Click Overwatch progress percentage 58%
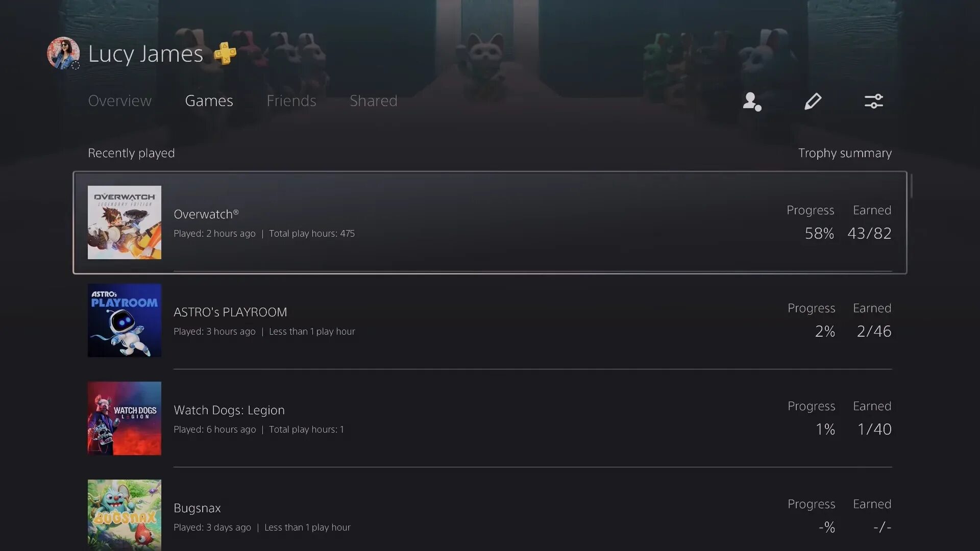The height and width of the screenshot is (551, 980). [x=819, y=234]
